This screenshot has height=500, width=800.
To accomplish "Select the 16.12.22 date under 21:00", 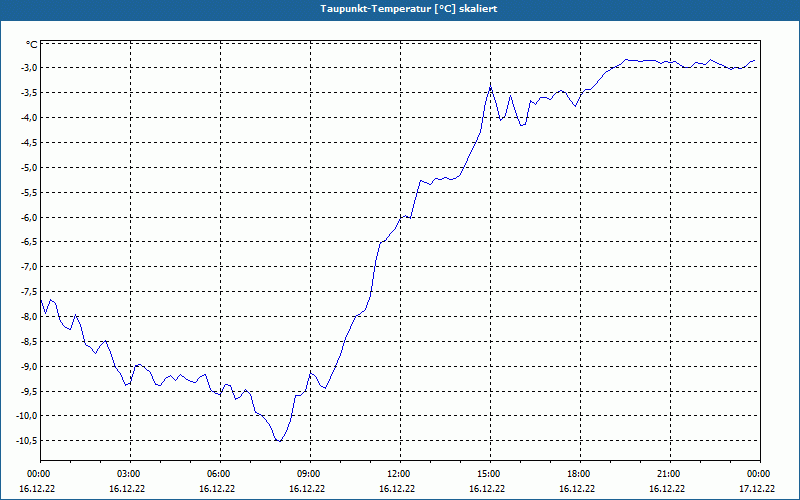I will (667, 489).
